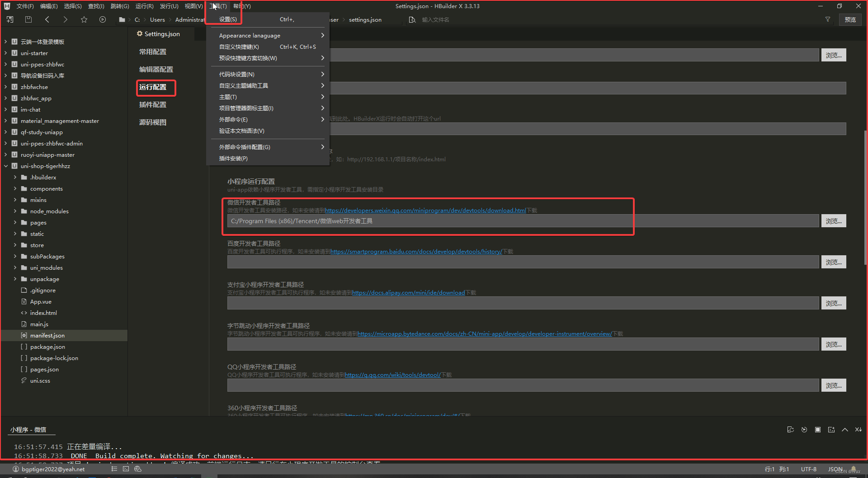
Task: Click the folder icon in the breadcrumb path
Action: point(122,19)
